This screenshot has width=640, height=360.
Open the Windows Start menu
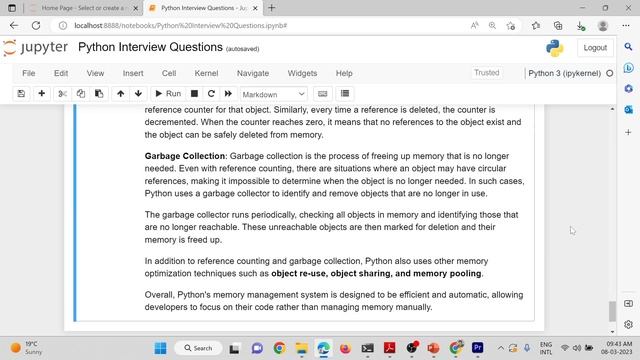click(x=160, y=348)
